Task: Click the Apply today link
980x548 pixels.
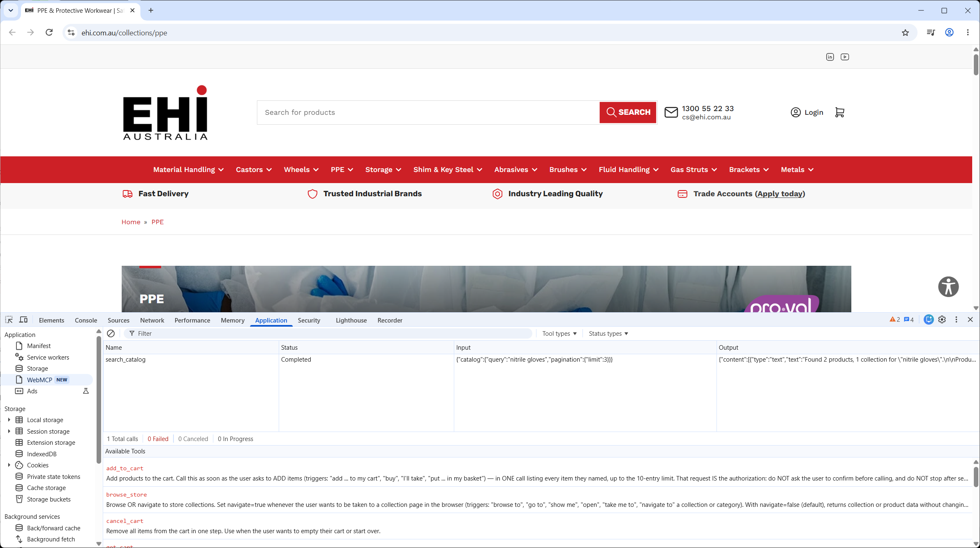Action: click(x=780, y=194)
